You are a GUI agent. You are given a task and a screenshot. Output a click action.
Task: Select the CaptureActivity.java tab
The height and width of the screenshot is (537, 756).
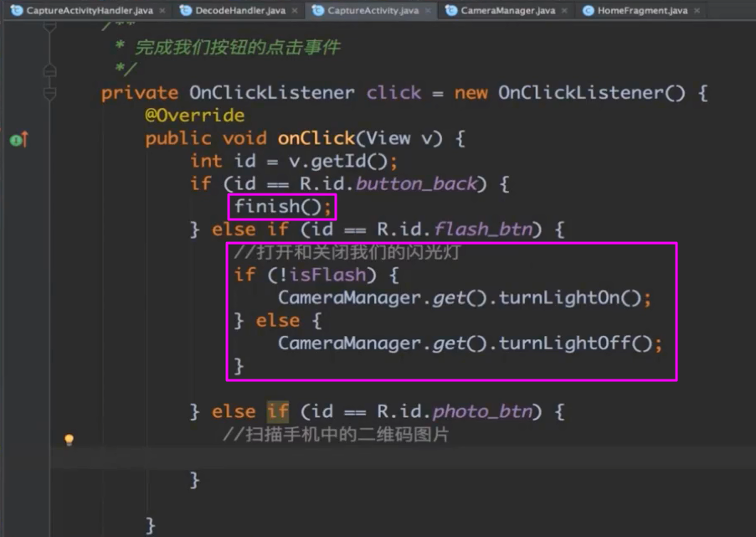(x=373, y=10)
